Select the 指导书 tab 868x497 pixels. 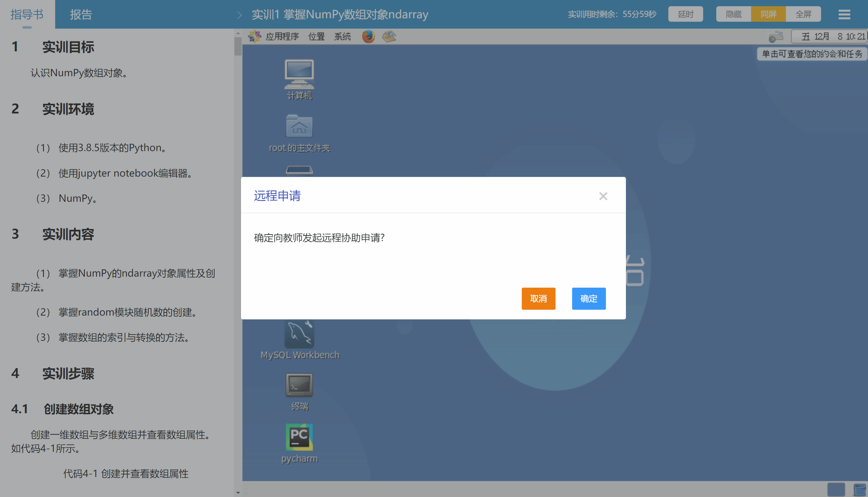coord(27,14)
